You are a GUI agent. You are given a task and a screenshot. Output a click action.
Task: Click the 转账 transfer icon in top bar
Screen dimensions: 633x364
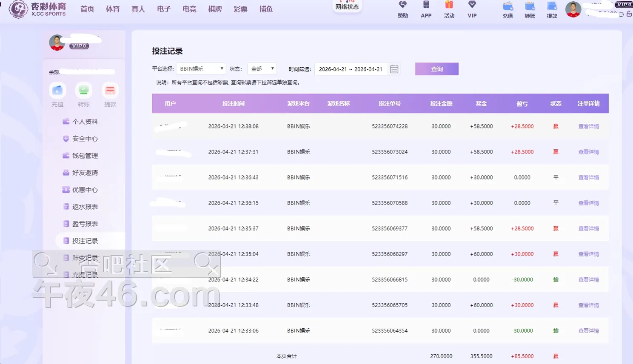530,6
